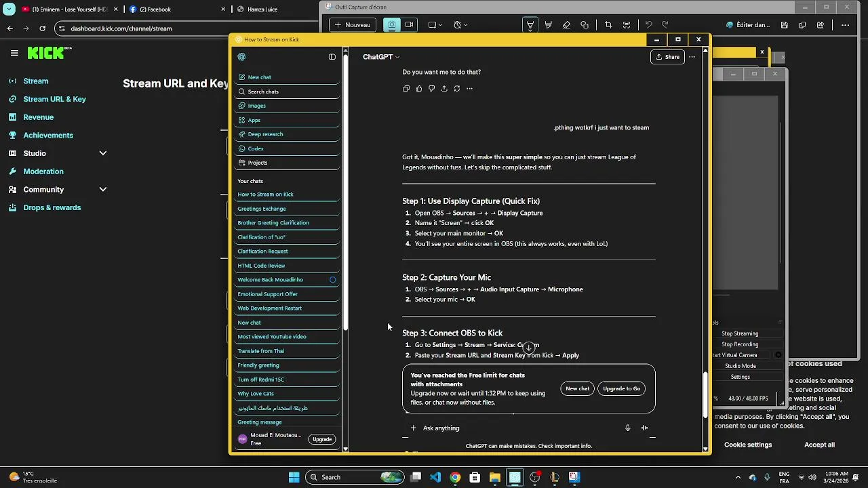Click Nouveau in Snipping Tool
Image resolution: width=868 pixels, height=488 pixels.
(x=352, y=25)
